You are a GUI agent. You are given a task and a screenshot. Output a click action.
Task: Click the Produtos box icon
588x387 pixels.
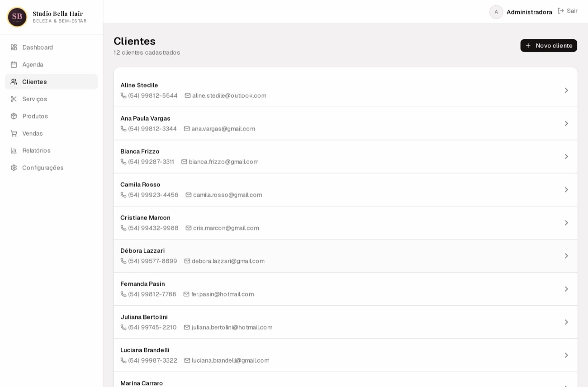click(14, 116)
